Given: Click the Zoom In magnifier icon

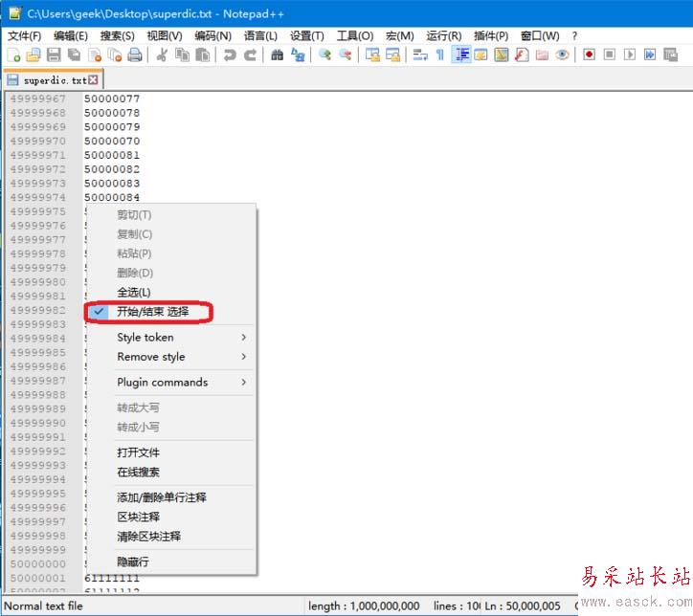Looking at the screenshot, I should [324, 55].
